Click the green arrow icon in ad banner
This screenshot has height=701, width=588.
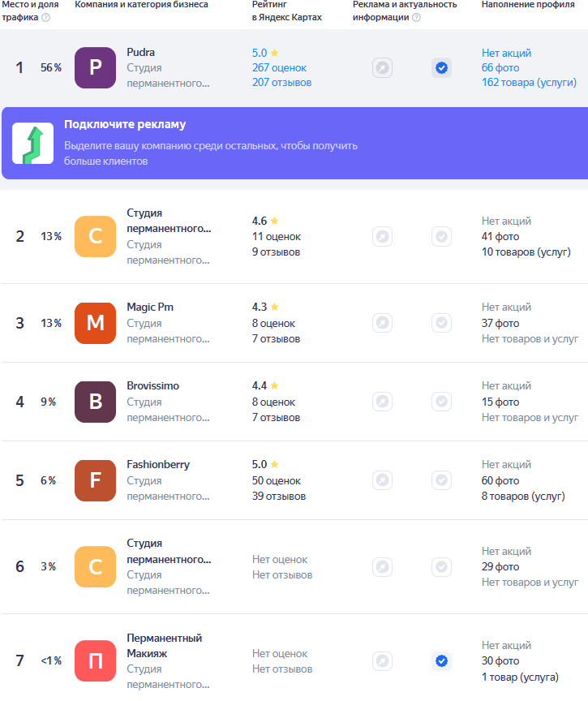click(32, 143)
